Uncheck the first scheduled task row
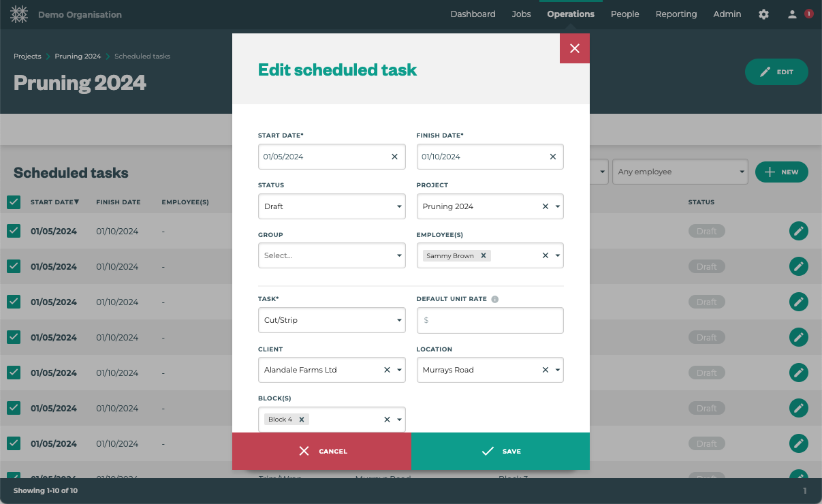Screen dimensions: 822x504 tap(14, 231)
